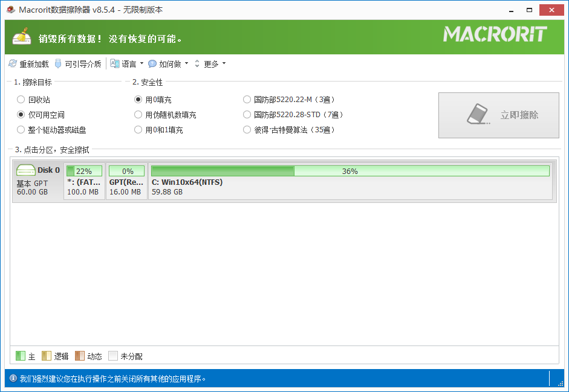The height and width of the screenshot is (392, 569).
Task: Click the 更多 toolbar menu label
Action: 211,64
